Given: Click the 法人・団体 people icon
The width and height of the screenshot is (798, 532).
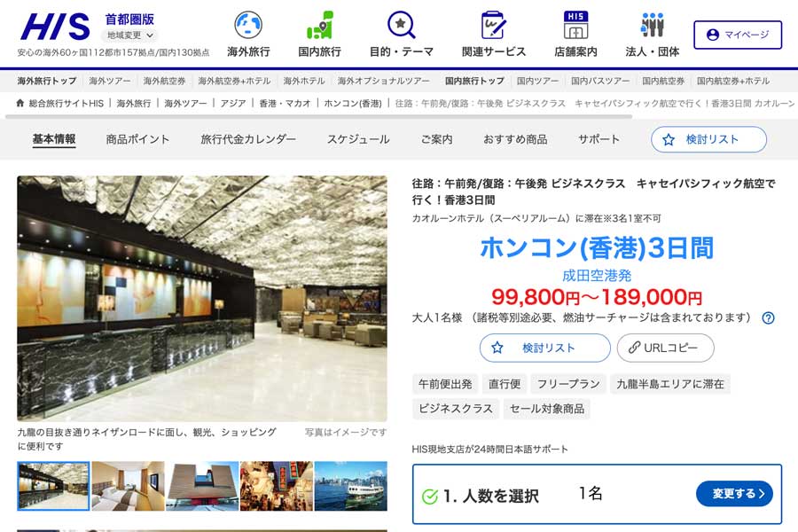Looking at the screenshot, I should 653,25.
